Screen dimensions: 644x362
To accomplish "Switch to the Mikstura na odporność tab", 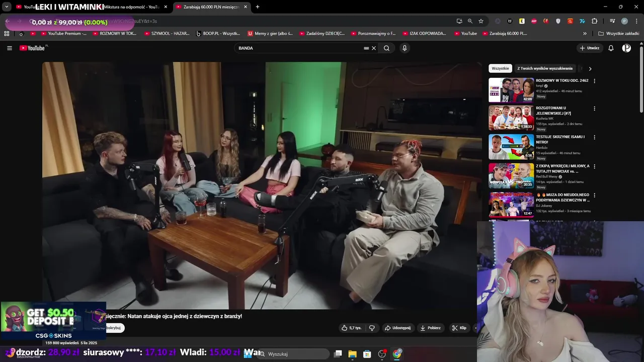I will pyautogui.click(x=131, y=7).
